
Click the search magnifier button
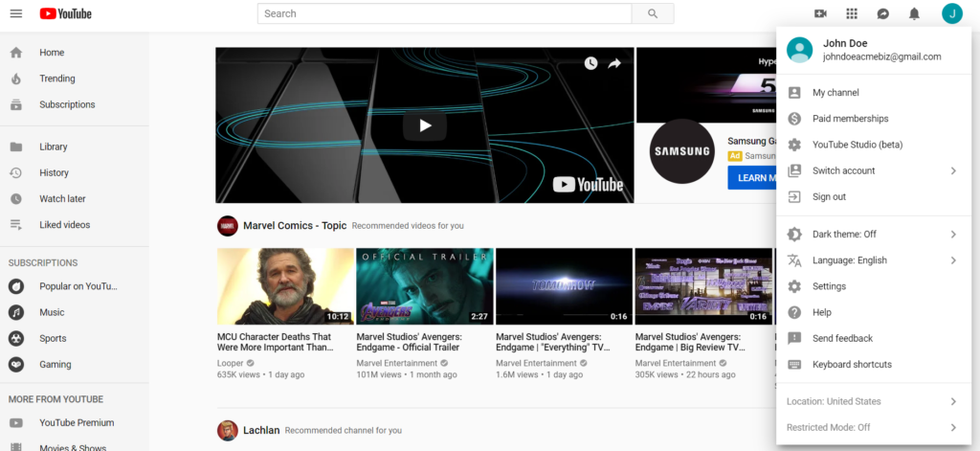(653, 13)
